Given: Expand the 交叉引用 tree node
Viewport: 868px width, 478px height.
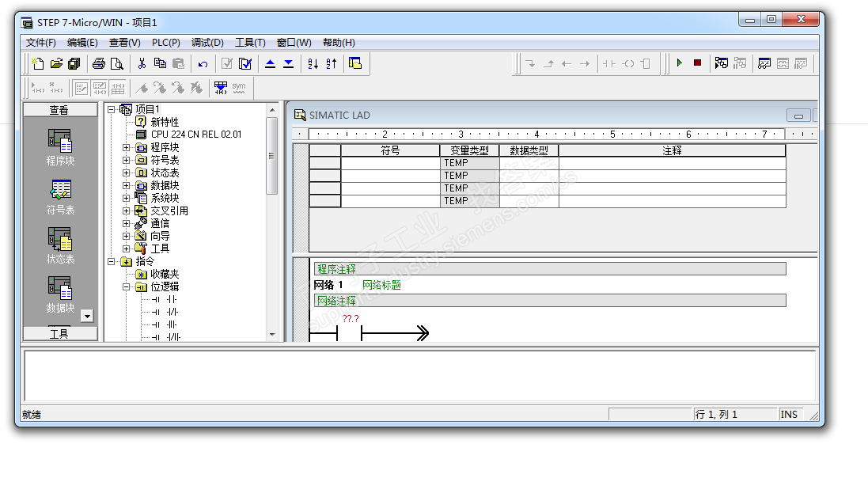Looking at the screenshot, I should pyautogui.click(x=127, y=211).
